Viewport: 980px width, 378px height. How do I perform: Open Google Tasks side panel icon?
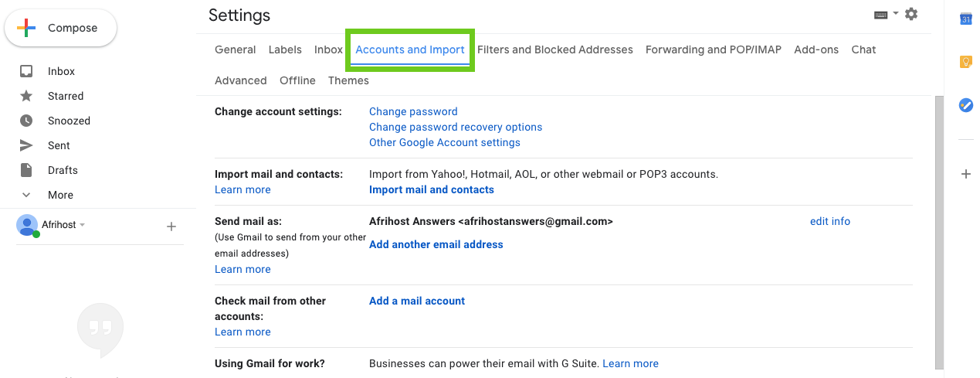coord(965,105)
